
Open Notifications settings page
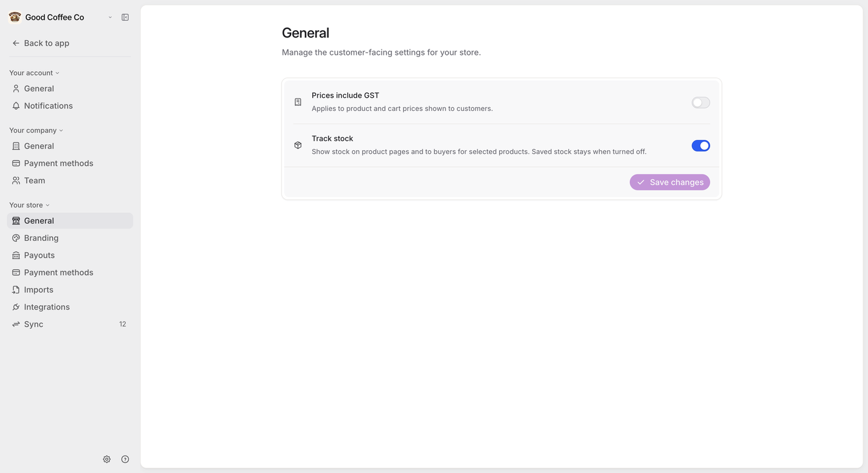point(70,106)
